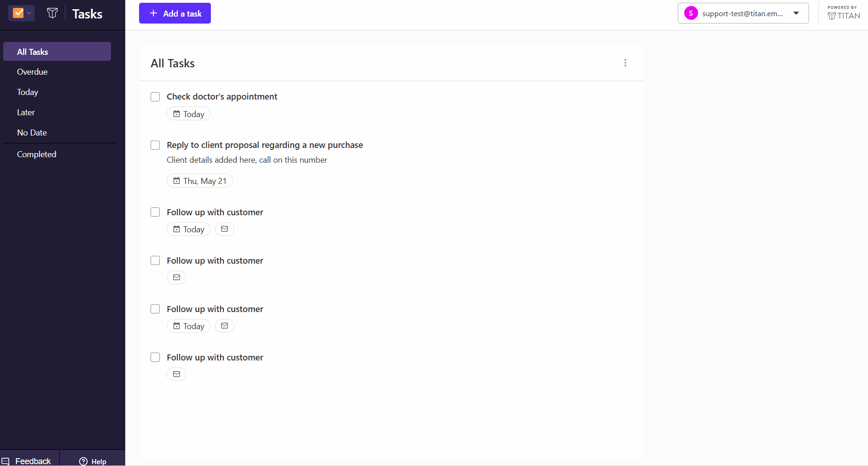The width and height of the screenshot is (868, 466).
Task: Open the three-dot All Tasks options menu
Action: coord(625,63)
